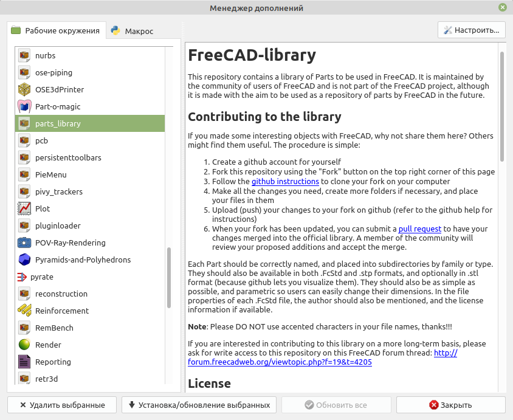Click the Python icon on the Макрос tab

[x=115, y=30]
